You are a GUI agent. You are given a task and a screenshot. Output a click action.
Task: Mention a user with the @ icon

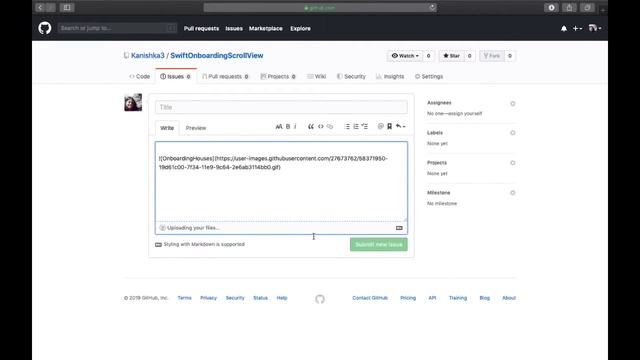click(380, 127)
